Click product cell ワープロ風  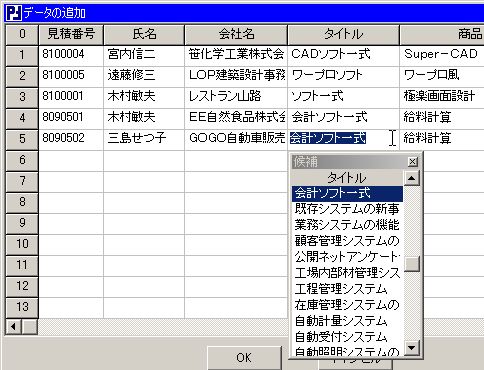tap(442, 76)
